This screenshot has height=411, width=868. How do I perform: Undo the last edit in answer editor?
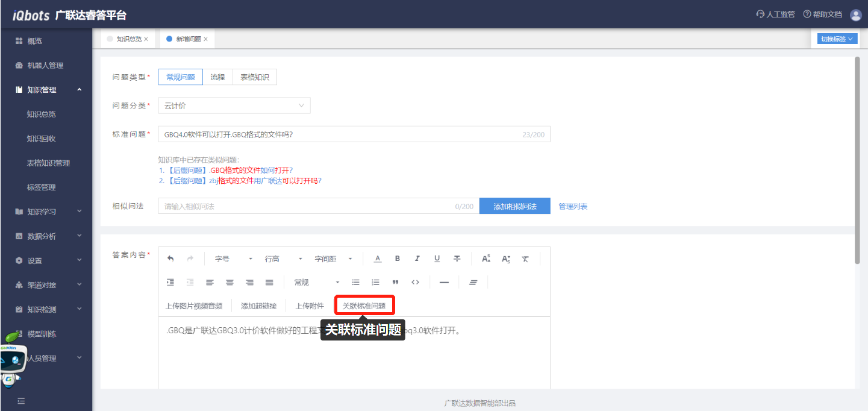click(x=170, y=259)
